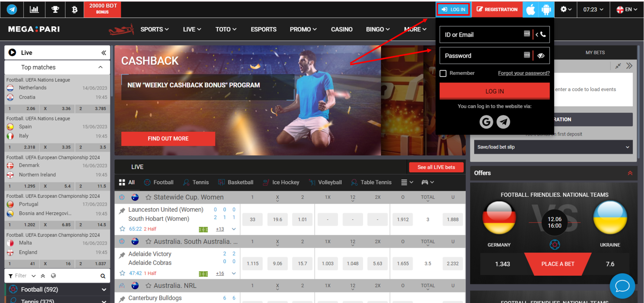Viewport: 644px width, 303px height.
Task: Open the statistics bar chart icon
Action: click(34, 9)
